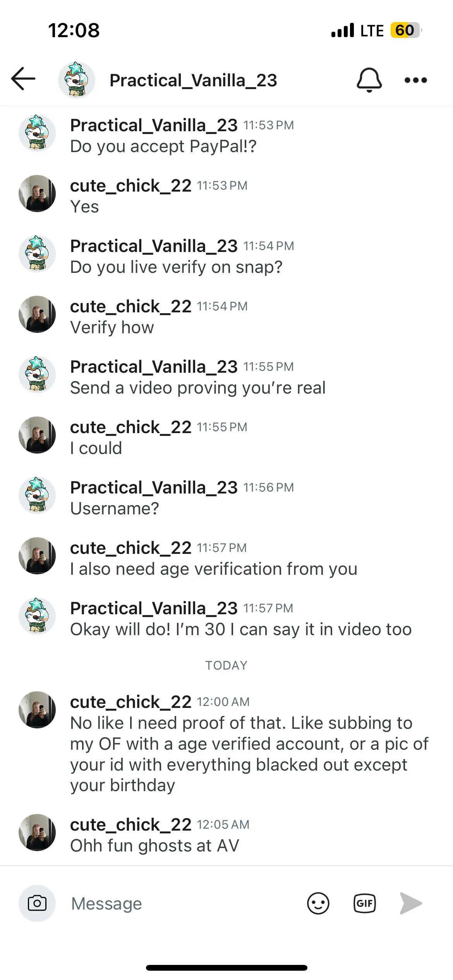
Task: Tap Practical_Vanilla_23 avatar beside "Okay will do" message
Action: click(37, 616)
